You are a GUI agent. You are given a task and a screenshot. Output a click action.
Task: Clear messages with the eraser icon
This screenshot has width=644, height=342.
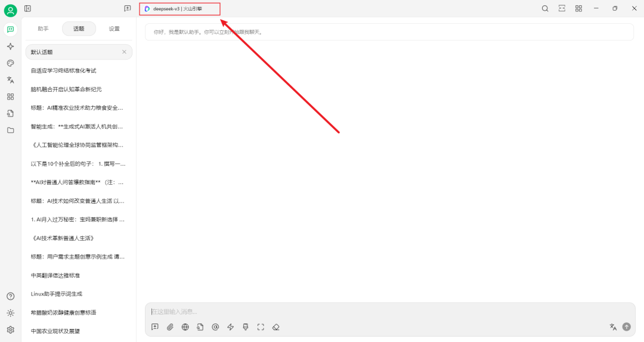[276, 327]
